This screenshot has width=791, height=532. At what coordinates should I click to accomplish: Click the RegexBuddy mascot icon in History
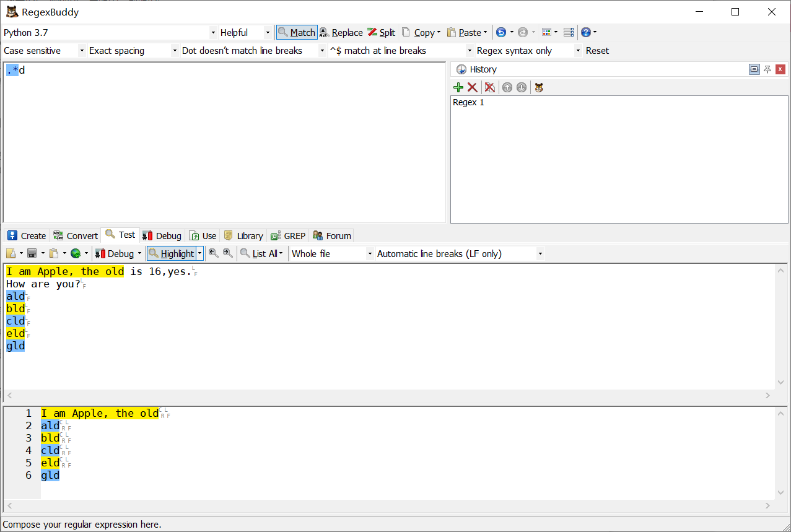(x=539, y=87)
